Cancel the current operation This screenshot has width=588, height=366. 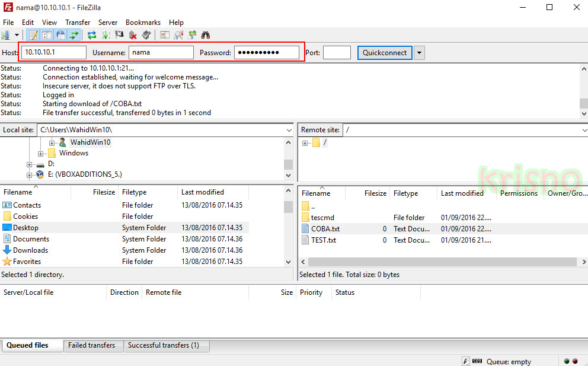pyautogui.click(x=119, y=35)
